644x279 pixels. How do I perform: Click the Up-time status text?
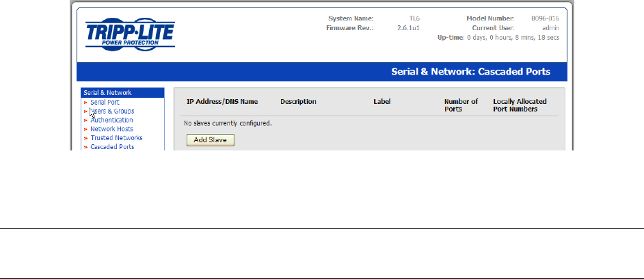[x=498, y=38]
